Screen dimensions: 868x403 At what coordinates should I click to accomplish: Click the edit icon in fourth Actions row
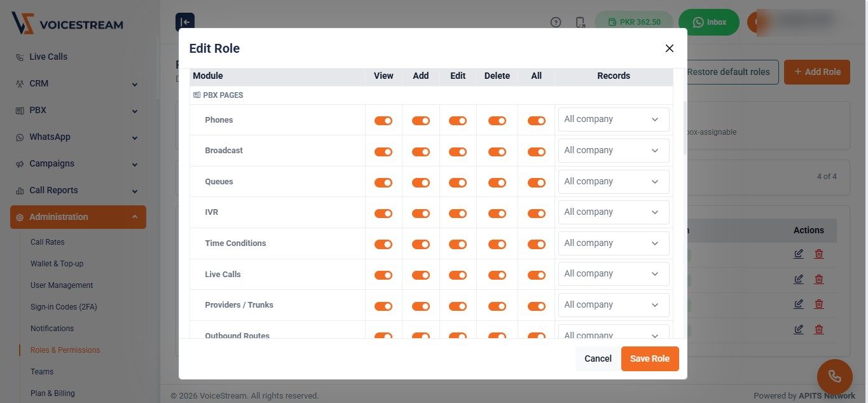799,329
